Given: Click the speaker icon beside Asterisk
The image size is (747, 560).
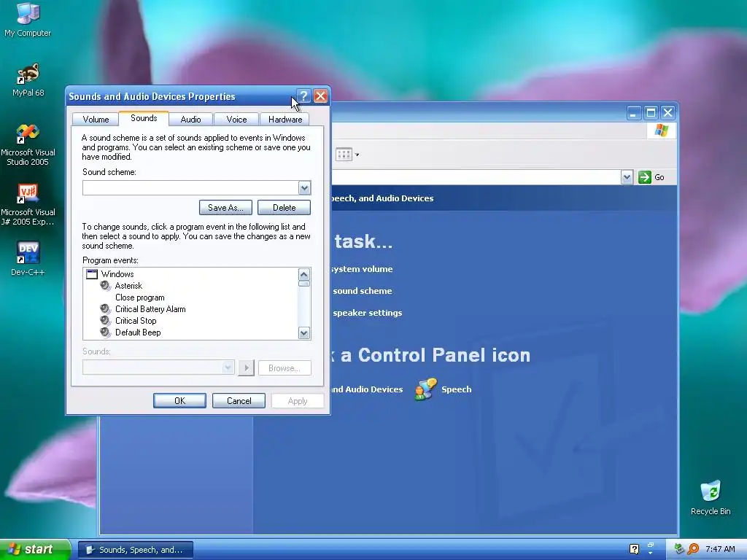Looking at the screenshot, I should tap(105, 286).
